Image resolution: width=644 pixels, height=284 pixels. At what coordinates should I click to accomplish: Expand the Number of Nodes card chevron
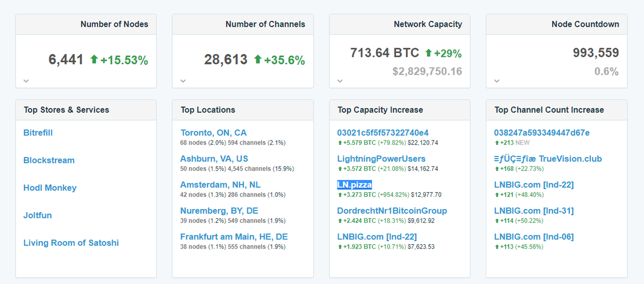(26, 81)
